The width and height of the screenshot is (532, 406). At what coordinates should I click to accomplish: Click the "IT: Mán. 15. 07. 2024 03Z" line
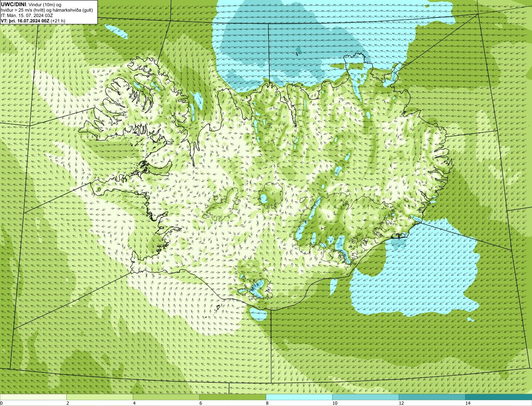tap(27, 15)
